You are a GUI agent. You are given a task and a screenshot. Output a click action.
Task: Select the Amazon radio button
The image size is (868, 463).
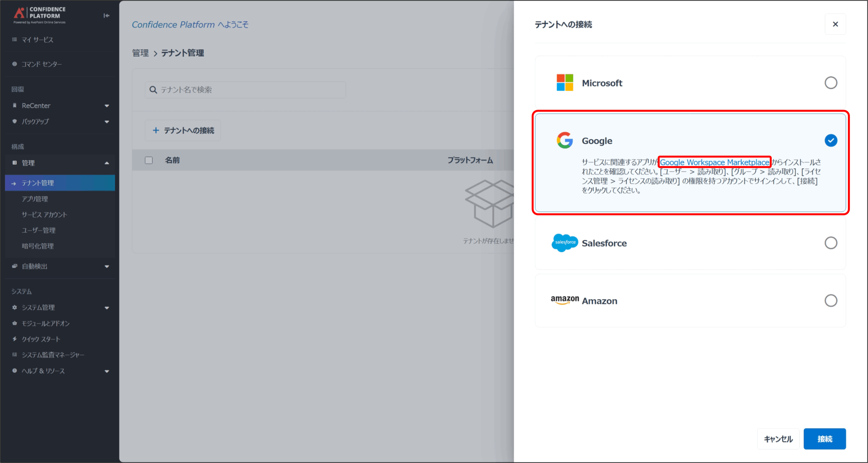[831, 300]
